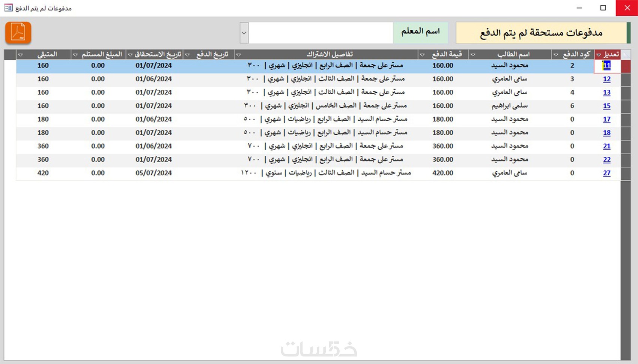The image size is (638, 364).
Task: Click due date 05/07/2024
Action: 153,173
